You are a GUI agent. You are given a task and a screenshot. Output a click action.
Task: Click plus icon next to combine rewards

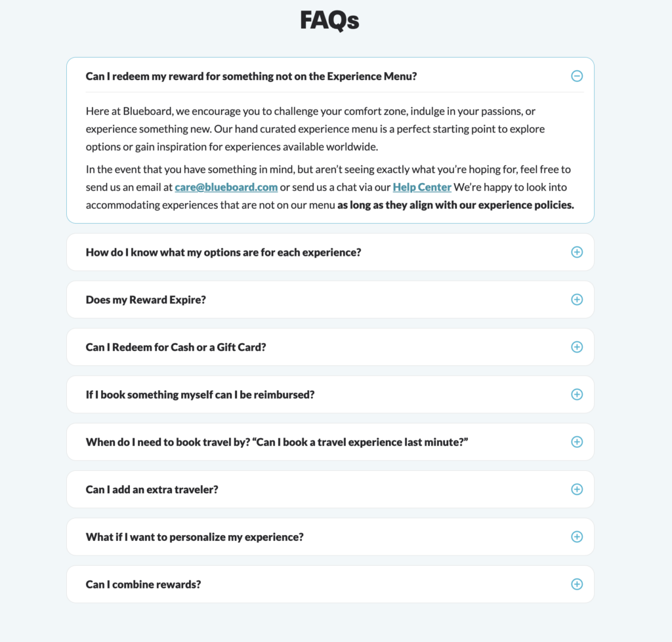pyautogui.click(x=577, y=584)
